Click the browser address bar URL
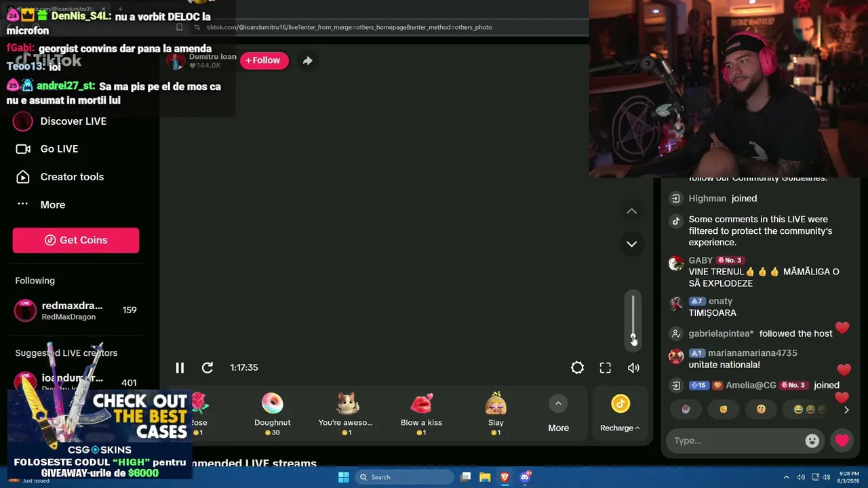 point(349,27)
